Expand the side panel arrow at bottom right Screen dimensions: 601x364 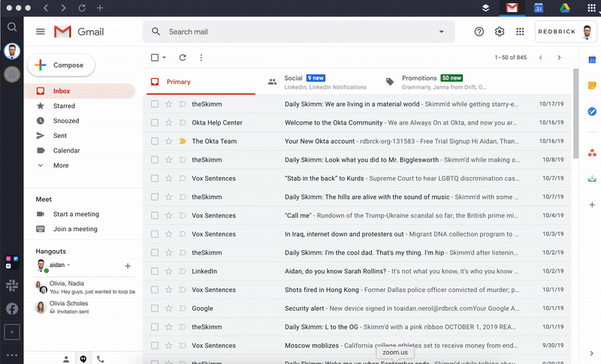pyautogui.click(x=591, y=353)
